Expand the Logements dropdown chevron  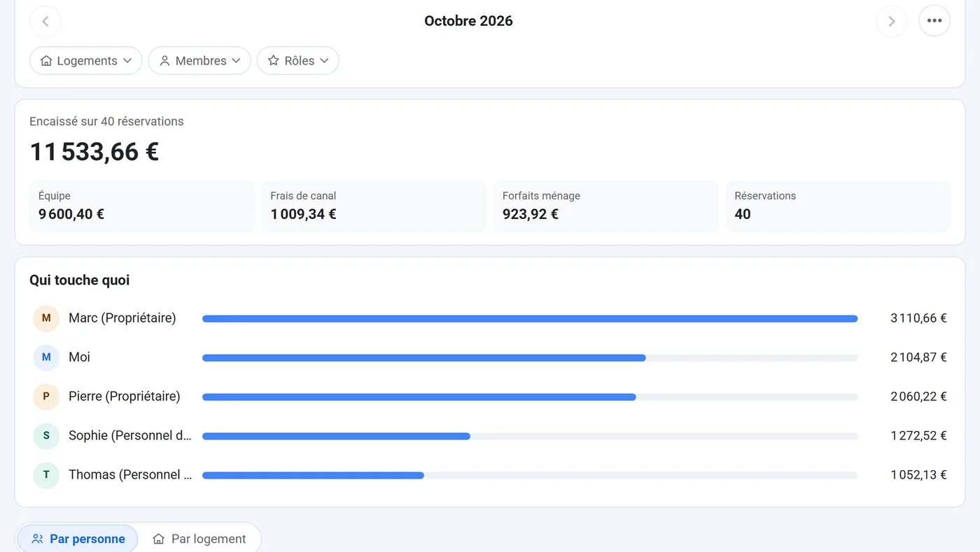pyautogui.click(x=127, y=61)
